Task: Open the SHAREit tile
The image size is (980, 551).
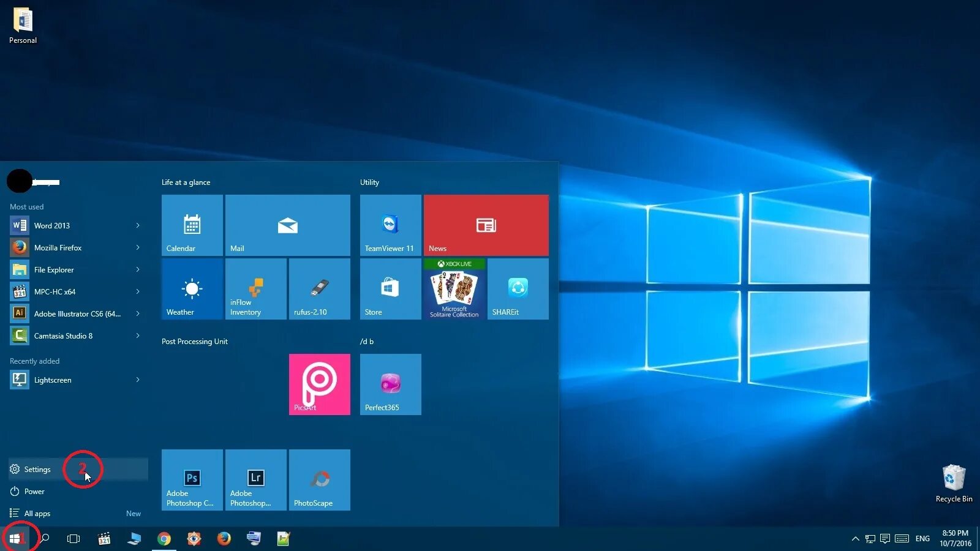Action: coord(518,289)
